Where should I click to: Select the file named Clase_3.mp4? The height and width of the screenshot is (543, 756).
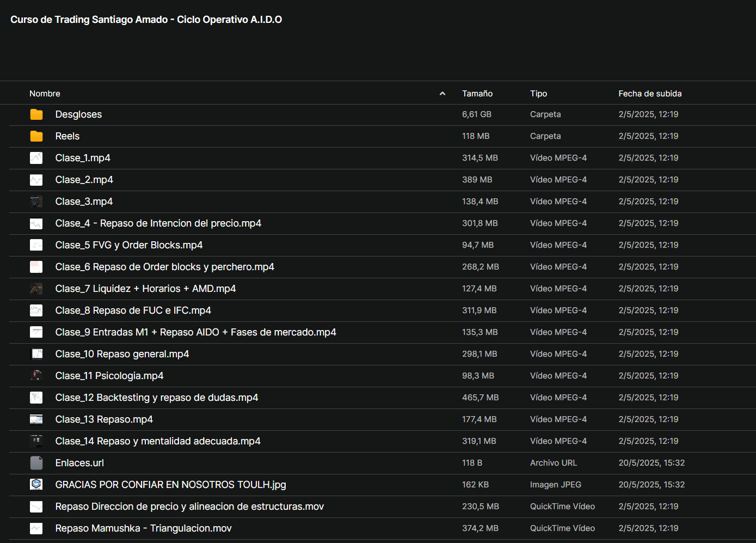[x=84, y=202]
